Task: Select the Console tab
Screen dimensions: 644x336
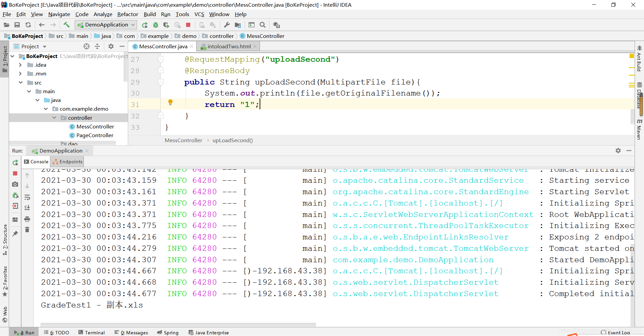Action: click(x=36, y=162)
